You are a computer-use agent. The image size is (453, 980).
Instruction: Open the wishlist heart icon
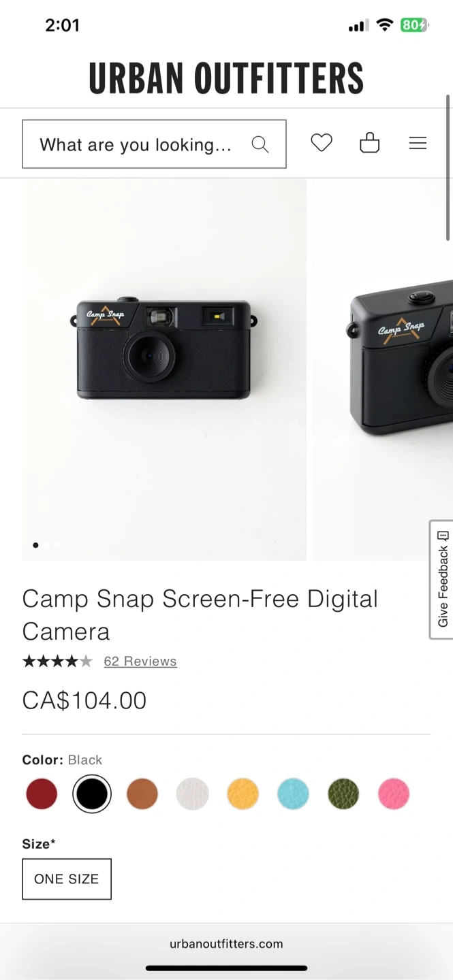tap(322, 143)
